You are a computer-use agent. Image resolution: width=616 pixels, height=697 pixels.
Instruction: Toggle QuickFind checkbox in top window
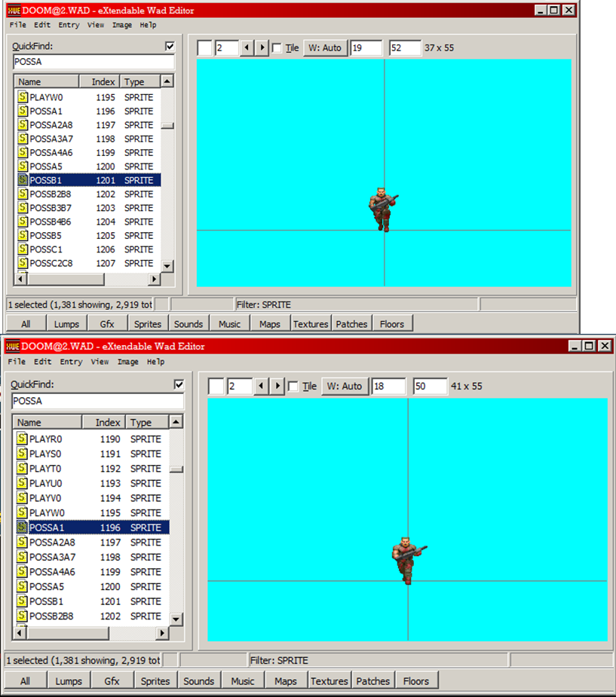[170, 46]
